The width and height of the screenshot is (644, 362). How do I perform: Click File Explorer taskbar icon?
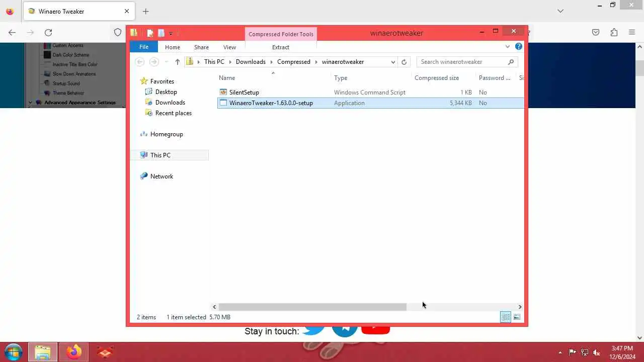[x=43, y=352]
